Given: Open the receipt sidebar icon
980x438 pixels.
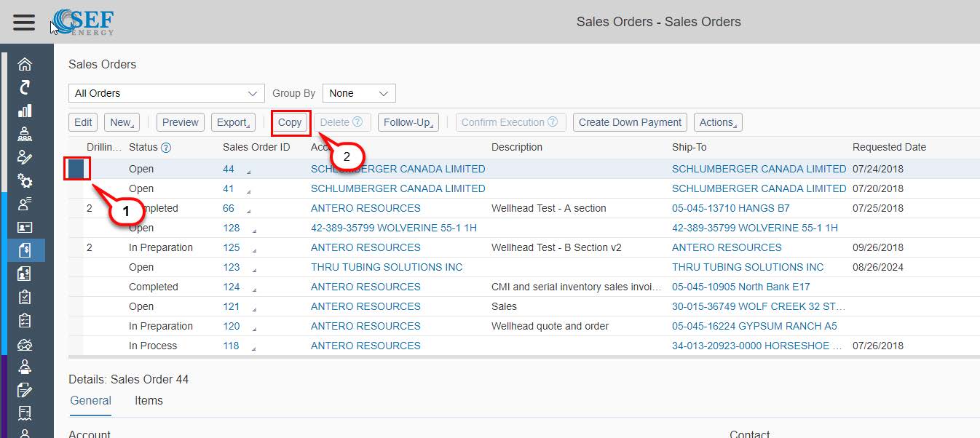Looking at the screenshot, I should (x=25, y=413).
